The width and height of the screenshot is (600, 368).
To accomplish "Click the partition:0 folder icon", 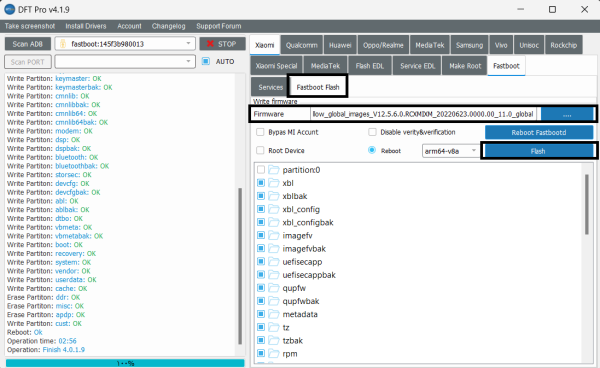I will point(273,169).
